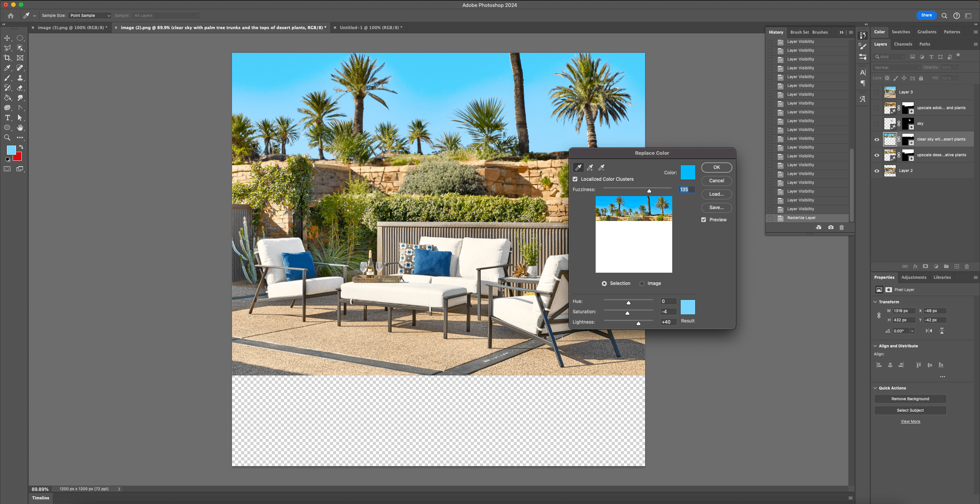Select the Image radio button
Viewport: 980px width, 504px height.
coord(642,283)
